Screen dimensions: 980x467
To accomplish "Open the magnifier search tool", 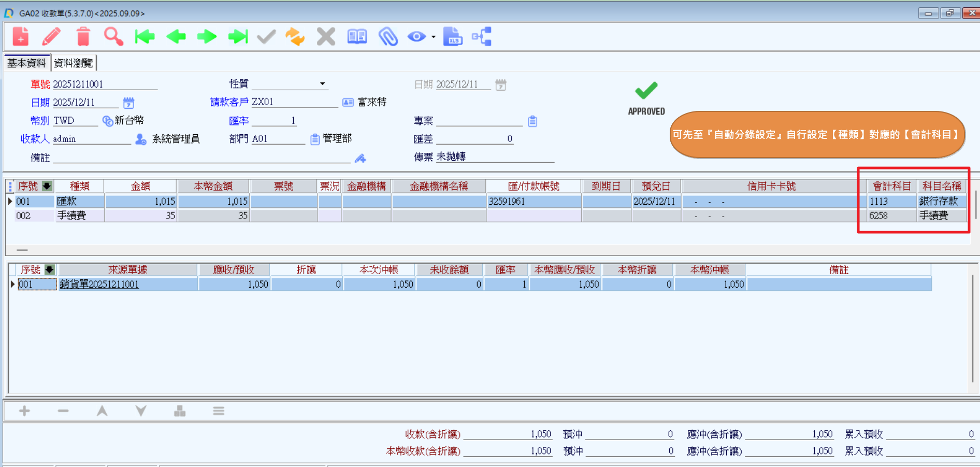I will (x=113, y=37).
